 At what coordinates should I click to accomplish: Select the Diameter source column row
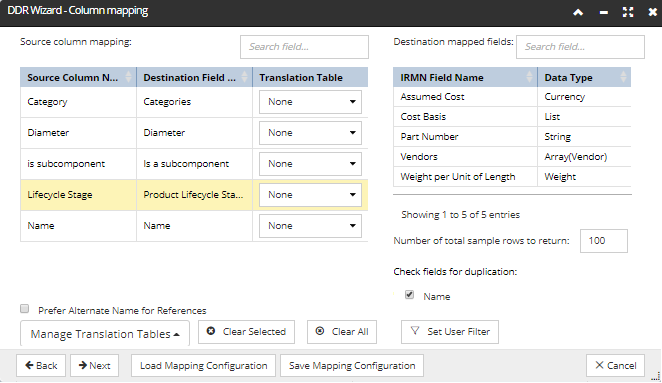[x=194, y=133]
